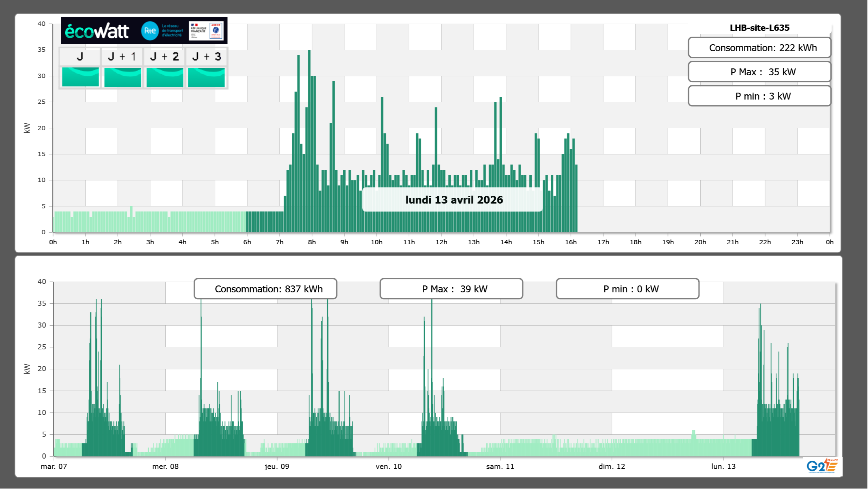Screen dimensions: 868x489
Task: Click the green wave under J
Action: coord(80,77)
